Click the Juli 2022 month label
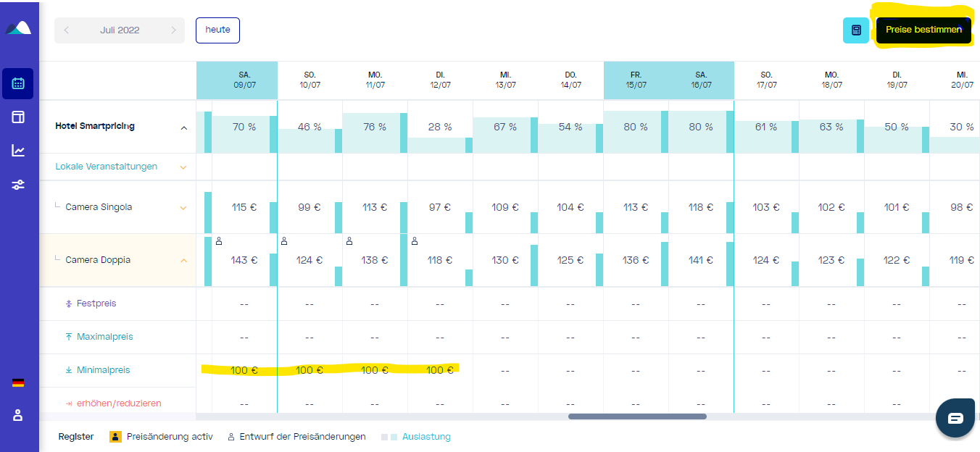Image resolution: width=980 pixels, height=452 pixels. 120,30
